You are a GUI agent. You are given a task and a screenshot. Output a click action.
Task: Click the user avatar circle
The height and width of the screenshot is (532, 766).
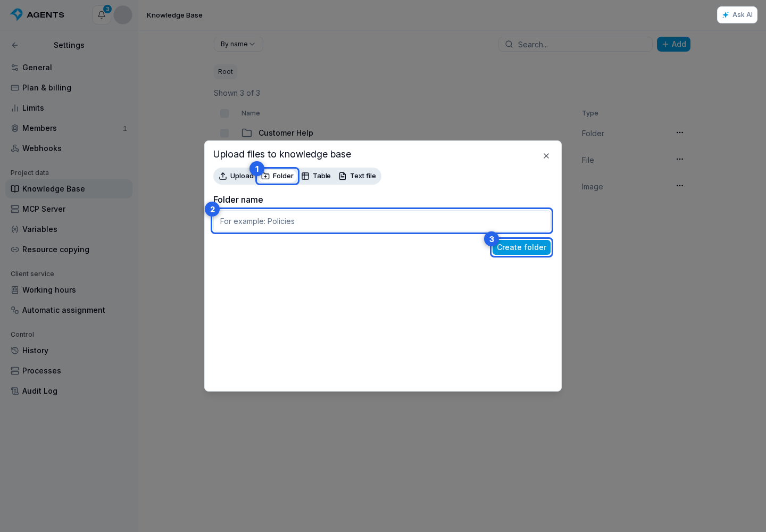click(x=123, y=15)
